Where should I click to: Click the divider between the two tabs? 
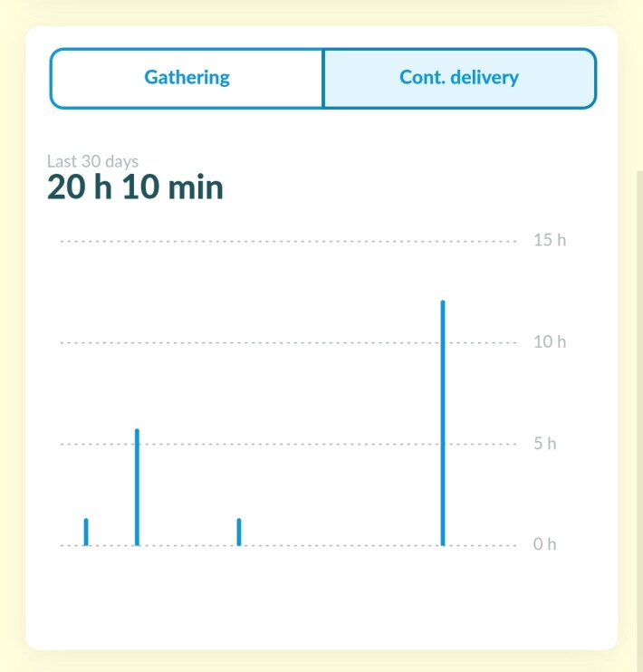coord(323,78)
